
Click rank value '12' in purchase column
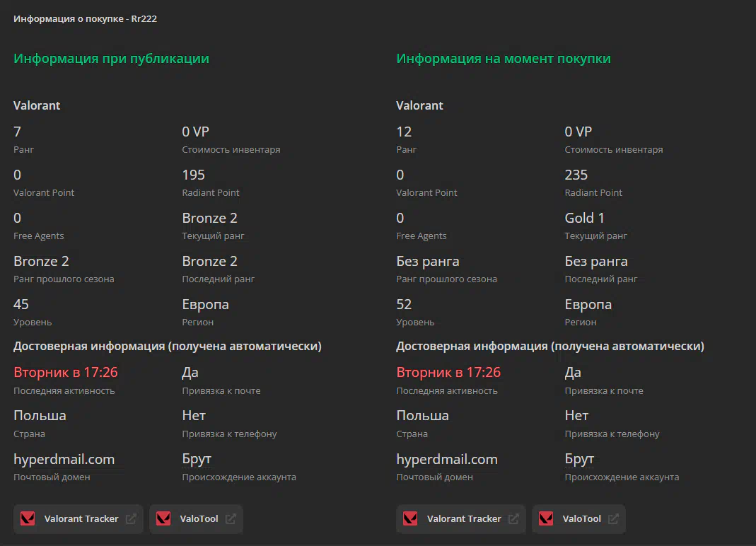[404, 132]
